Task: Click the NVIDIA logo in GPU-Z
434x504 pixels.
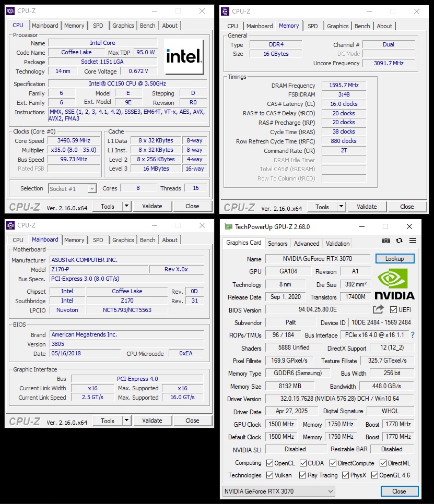Action: pos(394,284)
